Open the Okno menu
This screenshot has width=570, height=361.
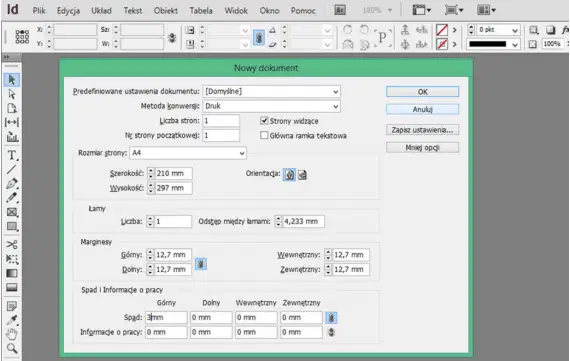[x=269, y=11]
